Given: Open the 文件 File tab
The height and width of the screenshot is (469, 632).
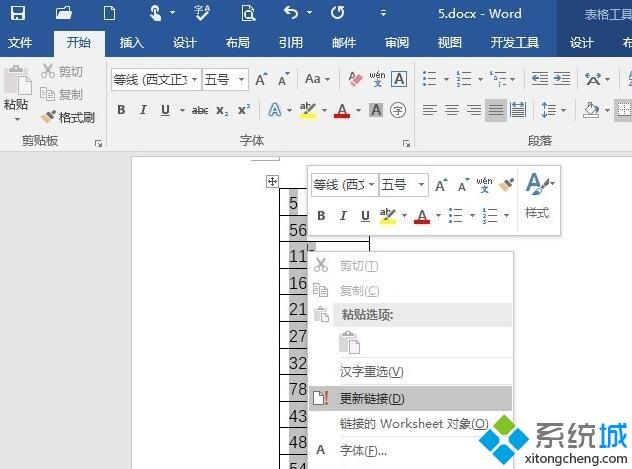Looking at the screenshot, I should coord(20,42).
